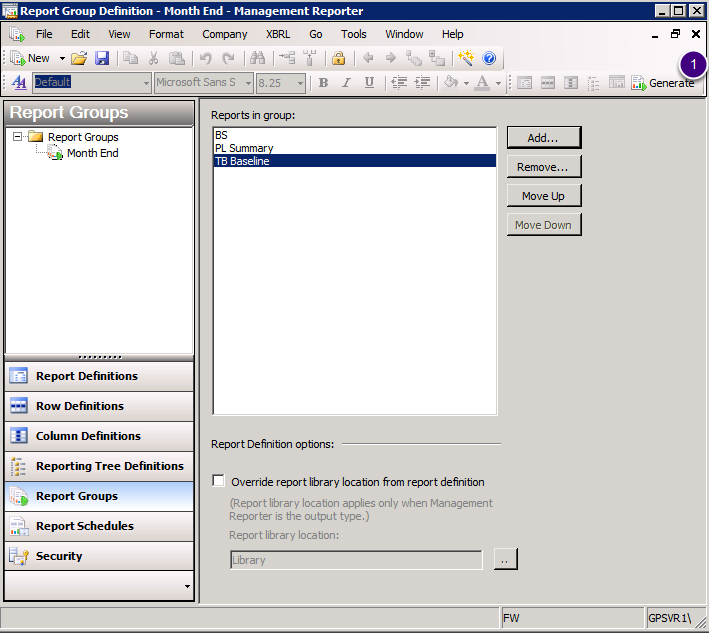This screenshot has height=633, width=709.
Task: Open the Microsoft Sans S font dropdown
Action: (248, 84)
